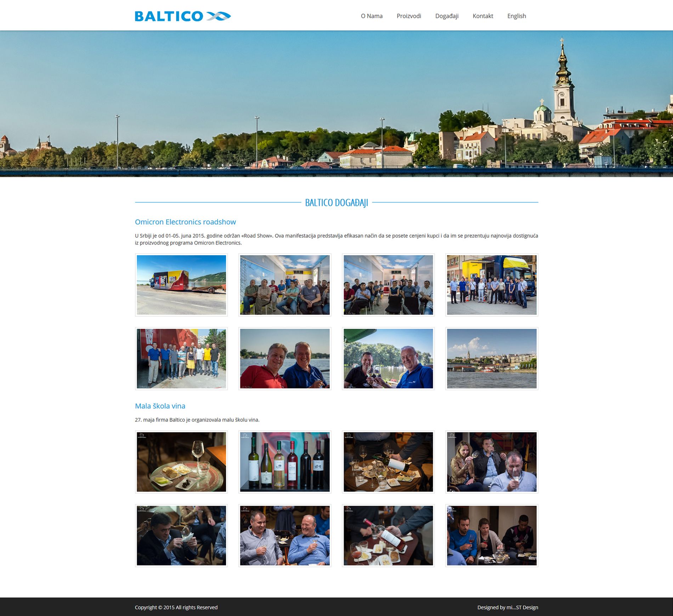Click the BALTICO DOGAĐAJI section title
Screen dimensions: 673x616
coord(336,202)
